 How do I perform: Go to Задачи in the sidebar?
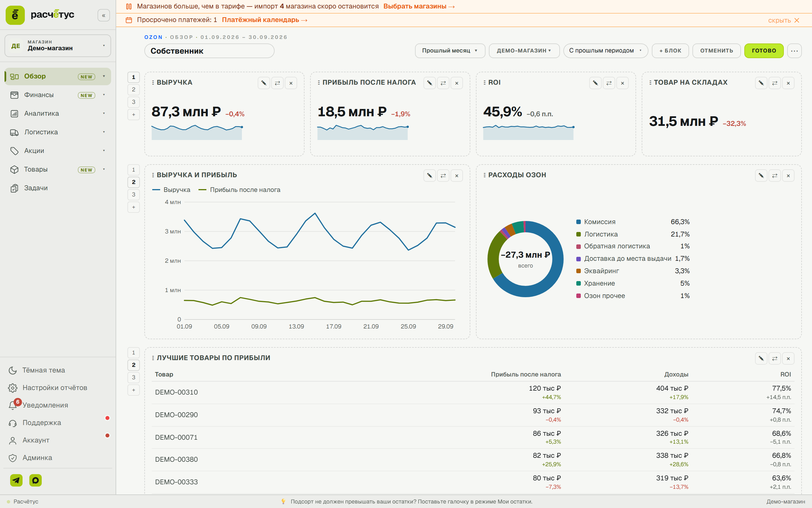point(58,188)
